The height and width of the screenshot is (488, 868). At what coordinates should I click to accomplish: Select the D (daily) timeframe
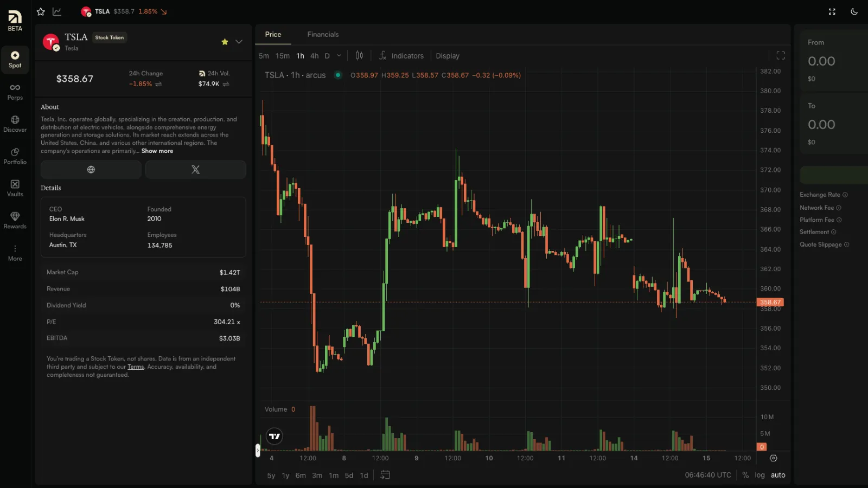[x=327, y=56]
